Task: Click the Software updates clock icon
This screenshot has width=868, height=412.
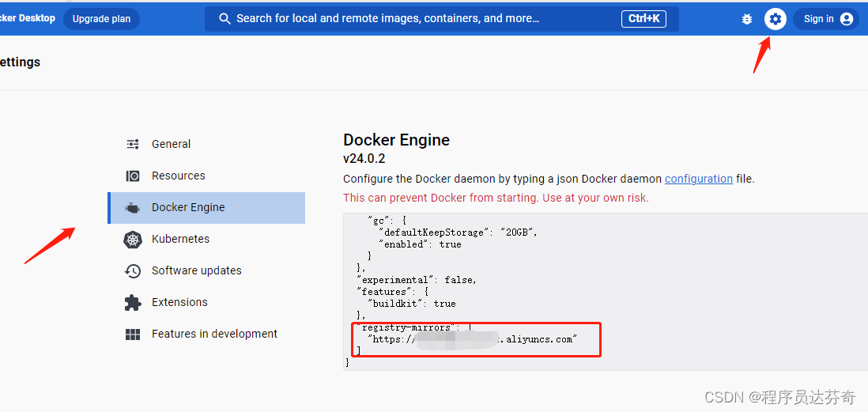Action: pyautogui.click(x=133, y=270)
